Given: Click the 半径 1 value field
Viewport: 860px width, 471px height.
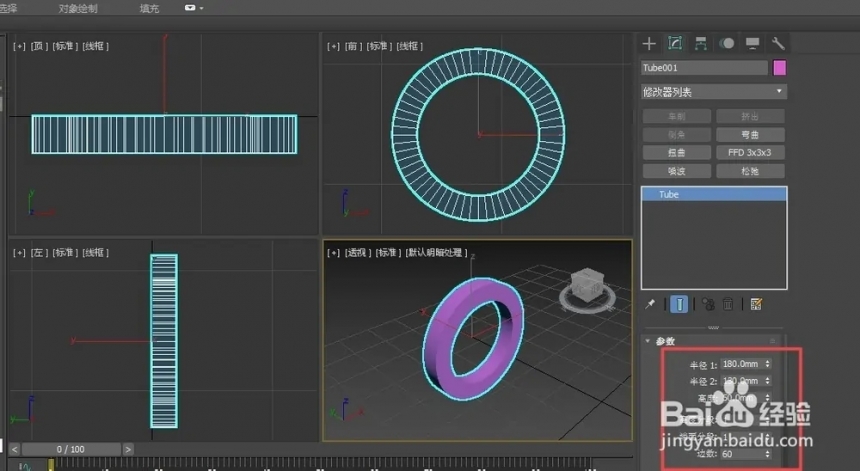Looking at the screenshot, I should click(742, 364).
